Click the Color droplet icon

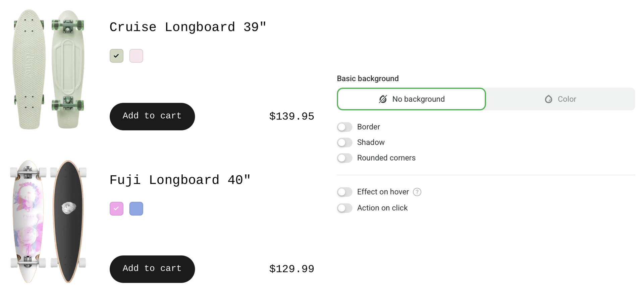548,99
